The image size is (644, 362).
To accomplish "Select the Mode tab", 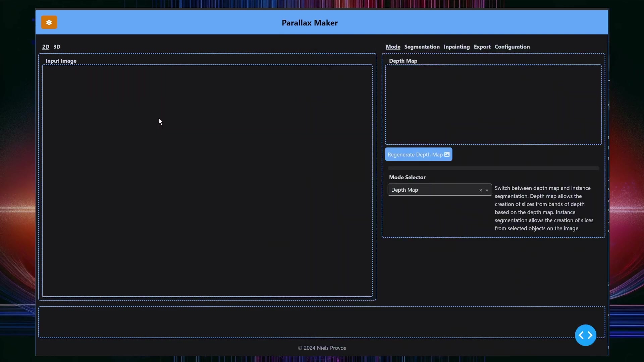I will (393, 47).
